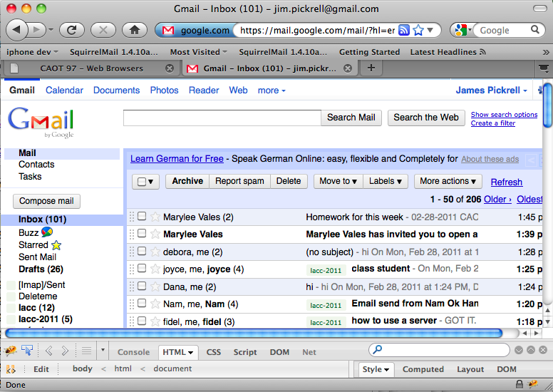Check the bold Marylee Vales invite checkbox
The image size is (553, 392).
[142, 233]
